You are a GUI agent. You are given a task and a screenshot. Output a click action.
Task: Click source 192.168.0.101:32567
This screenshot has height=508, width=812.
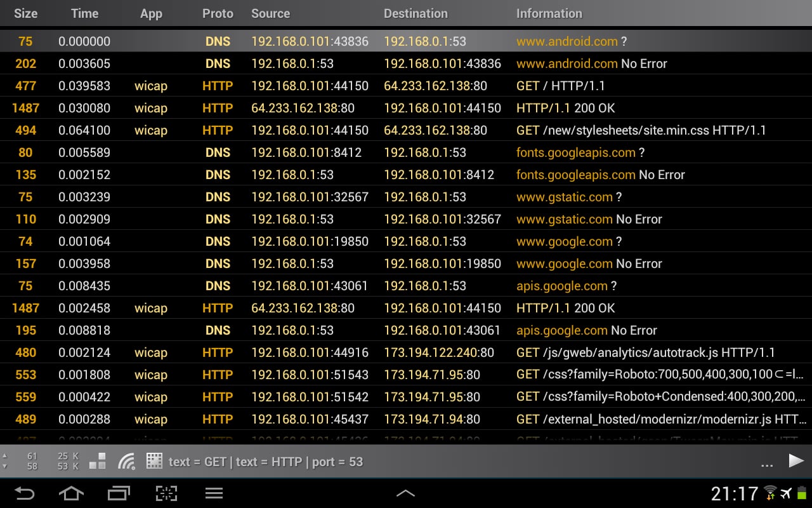[x=310, y=197]
